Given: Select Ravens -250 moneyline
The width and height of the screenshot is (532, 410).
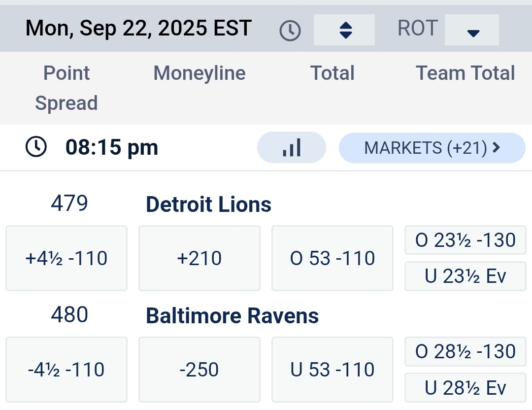Looking at the screenshot, I should pos(199,370).
